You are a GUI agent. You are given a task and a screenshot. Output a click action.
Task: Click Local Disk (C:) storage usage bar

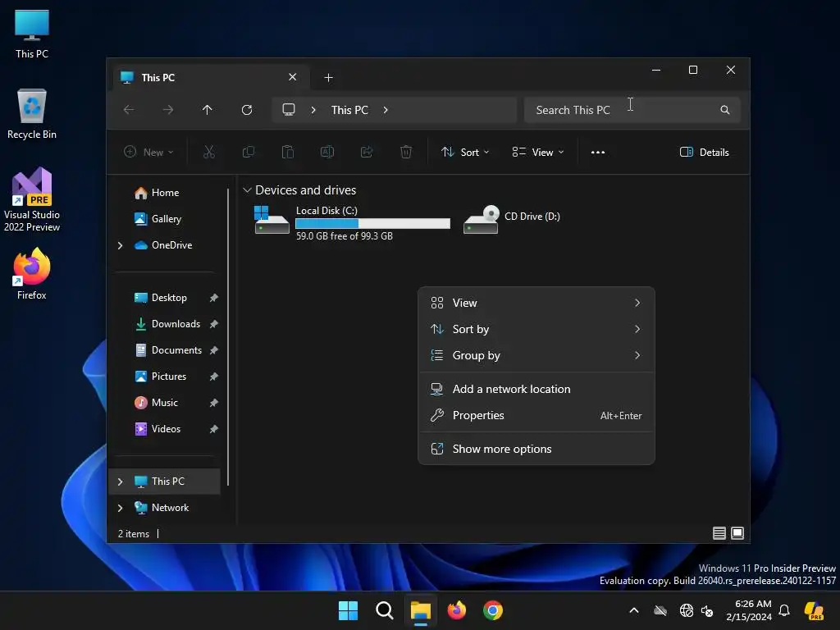(373, 223)
